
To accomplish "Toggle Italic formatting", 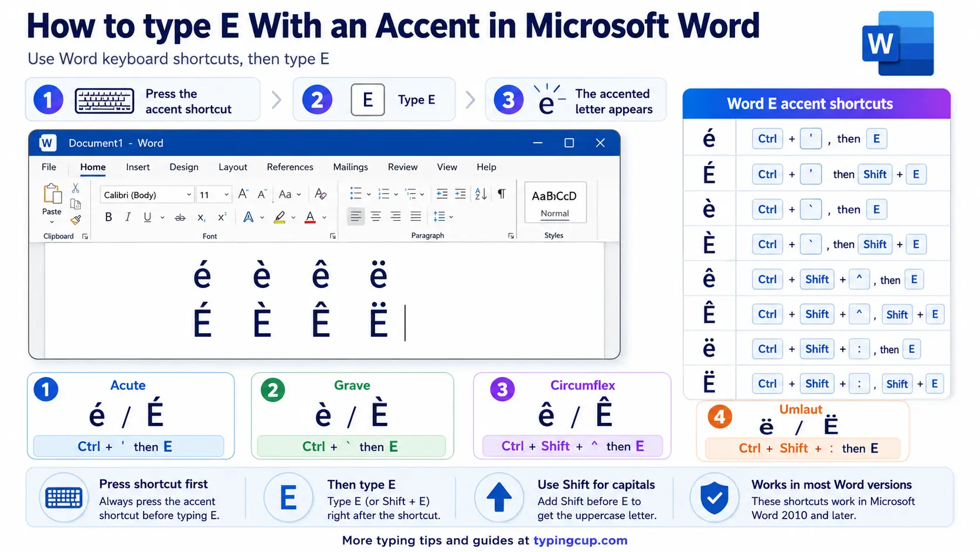I will 128,217.
